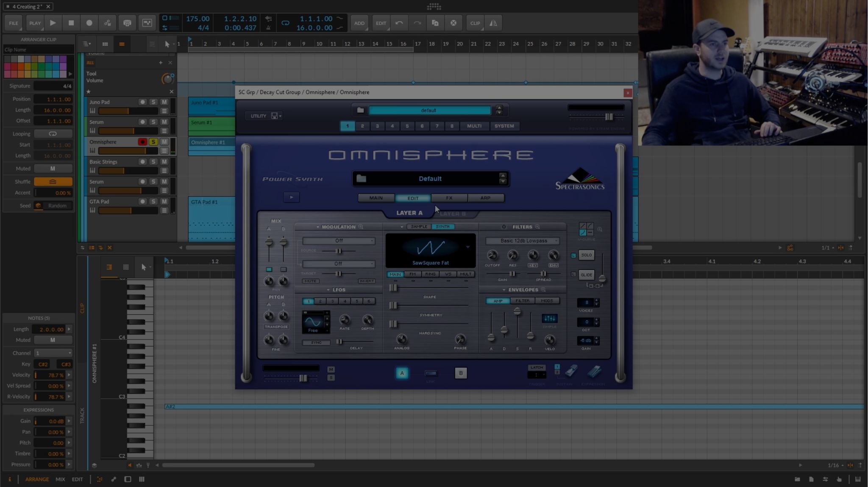Image resolution: width=868 pixels, height=487 pixels.
Task: Switch to the Omnisphere MAIN tab
Action: coord(376,198)
